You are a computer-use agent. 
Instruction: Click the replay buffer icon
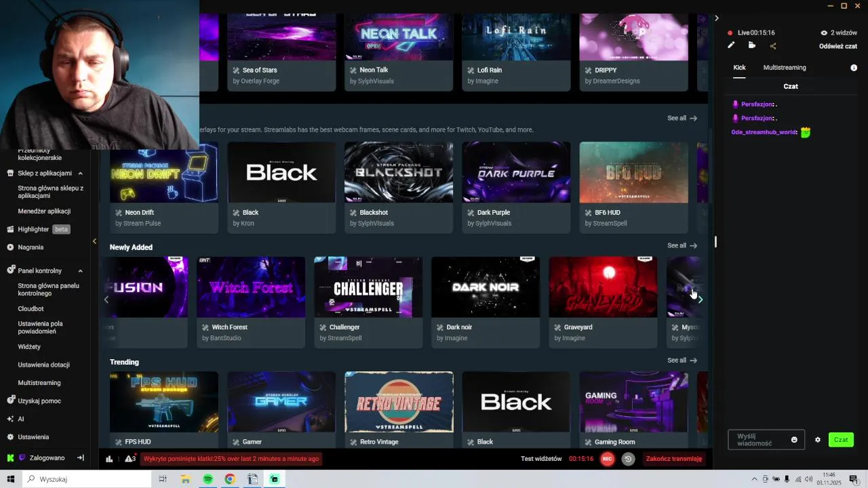628,459
